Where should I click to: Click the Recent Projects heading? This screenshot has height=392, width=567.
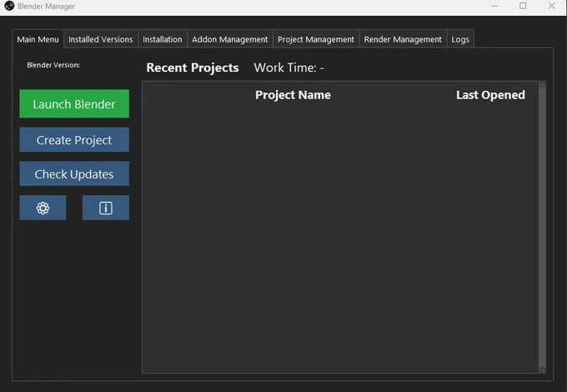click(x=193, y=68)
